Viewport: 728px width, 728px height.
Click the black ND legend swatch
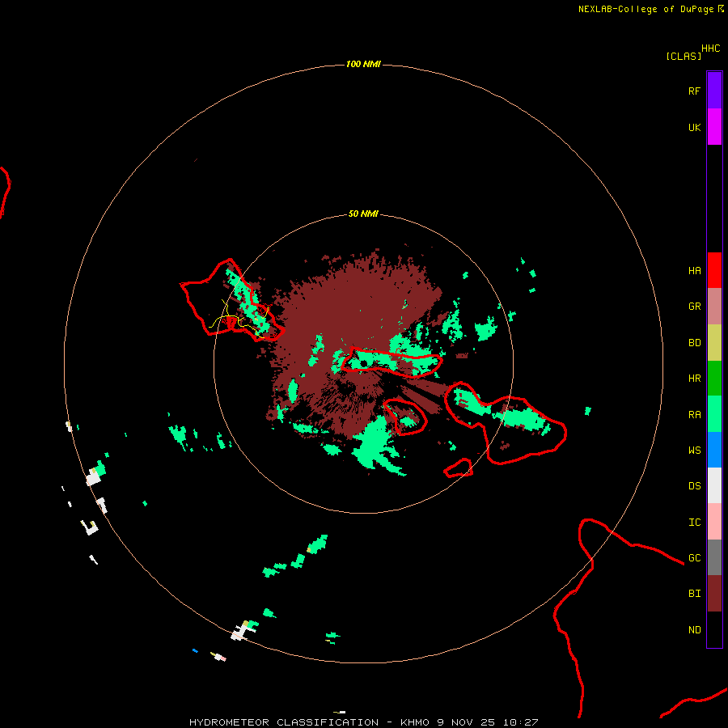click(x=714, y=629)
